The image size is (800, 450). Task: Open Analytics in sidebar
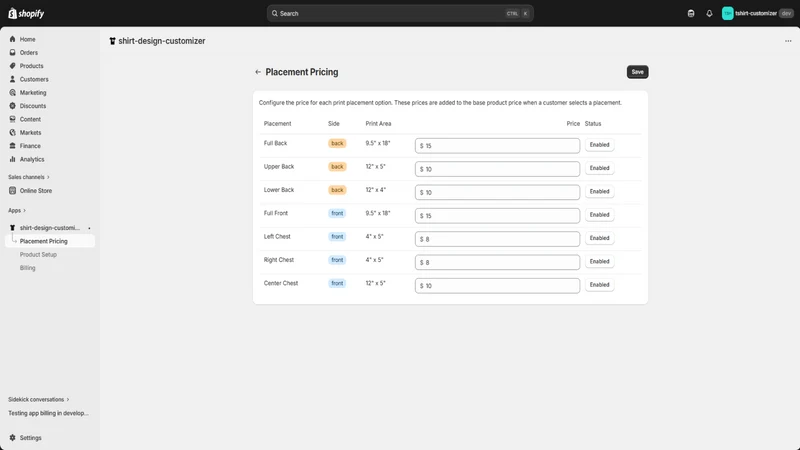pyautogui.click(x=32, y=159)
